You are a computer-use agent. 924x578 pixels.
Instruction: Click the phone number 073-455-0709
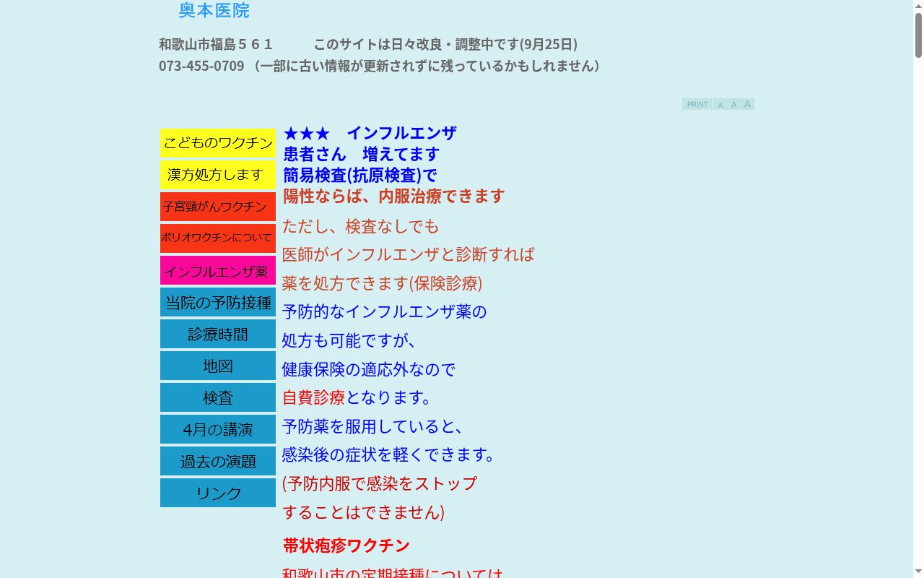[x=201, y=66]
